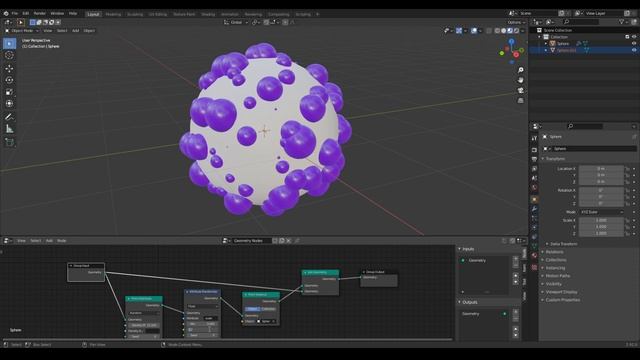Open the XYZ Euler rotation mode dropdown
The image size is (640, 360).
[602, 212]
